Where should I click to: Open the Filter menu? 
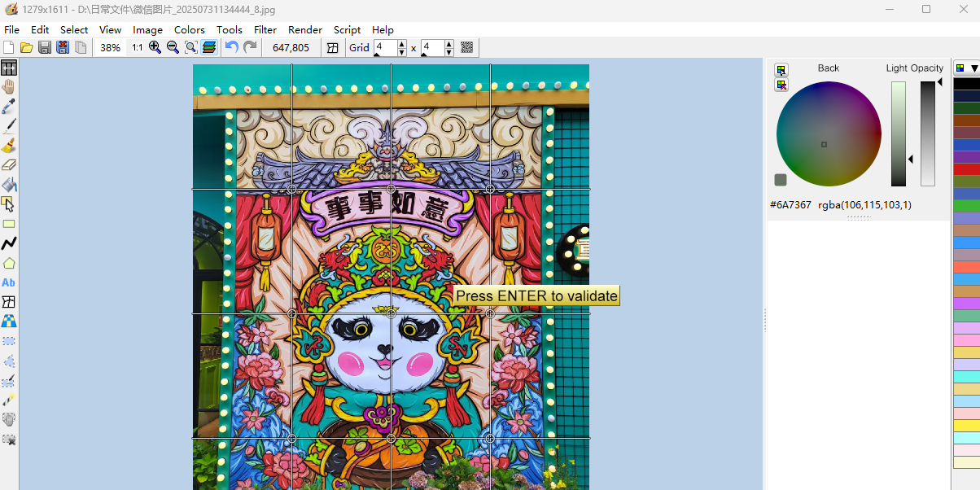tap(265, 29)
